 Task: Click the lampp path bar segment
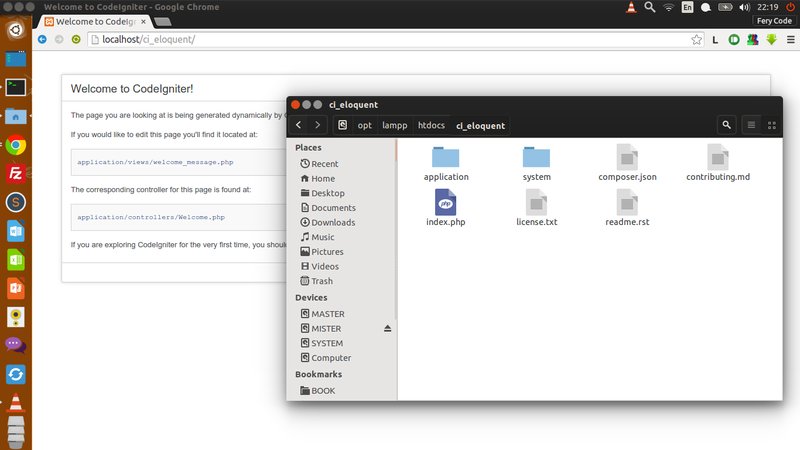394,125
